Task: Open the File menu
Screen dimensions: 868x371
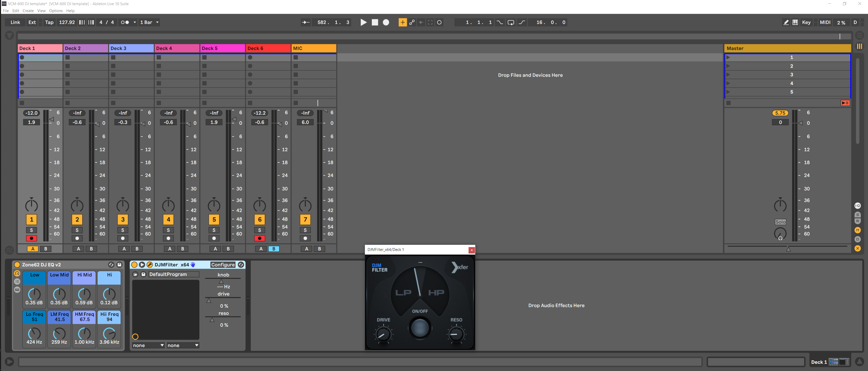Action: [6, 11]
